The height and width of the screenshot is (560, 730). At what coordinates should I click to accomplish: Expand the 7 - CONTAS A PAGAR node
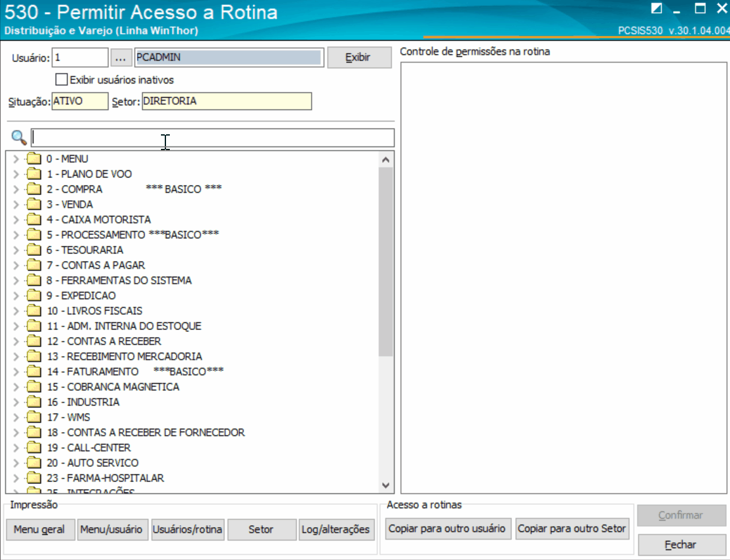[x=16, y=265]
